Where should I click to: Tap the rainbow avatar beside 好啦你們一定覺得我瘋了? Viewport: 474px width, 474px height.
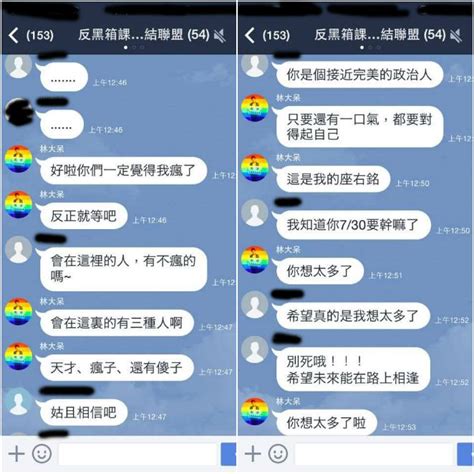point(19,159)
